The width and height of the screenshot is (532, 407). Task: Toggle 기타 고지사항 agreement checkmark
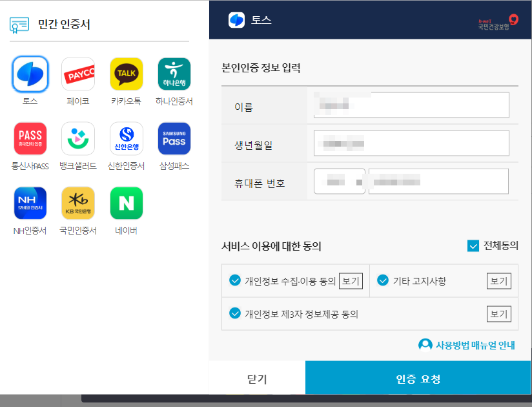click(x=383, y=280)
